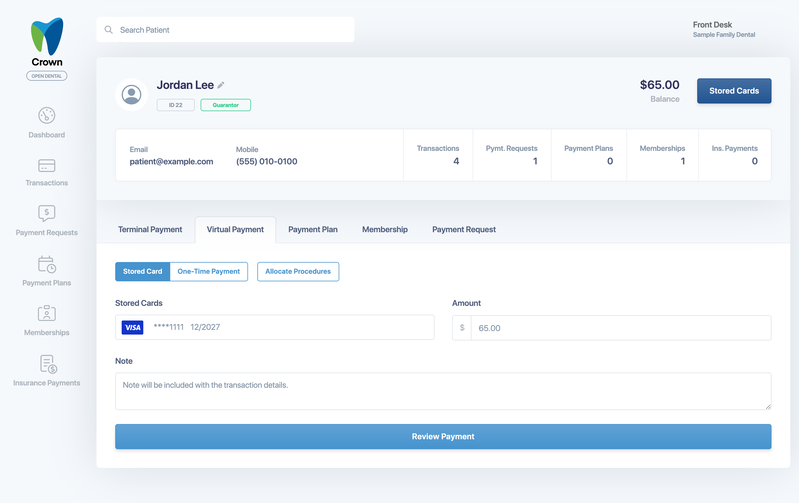Open the Transactions count tile
The height and width of the screenshot is (503, 799).
[x=438, y=155]
